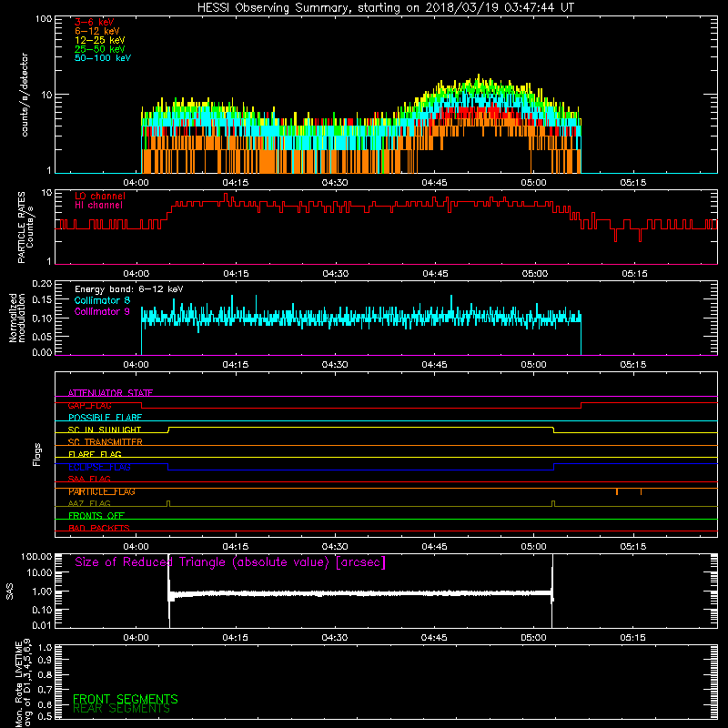The width and height of the screenshot is (728, 728).
Task: Click the FRONTS_OFF flag label
Action: 96,515
